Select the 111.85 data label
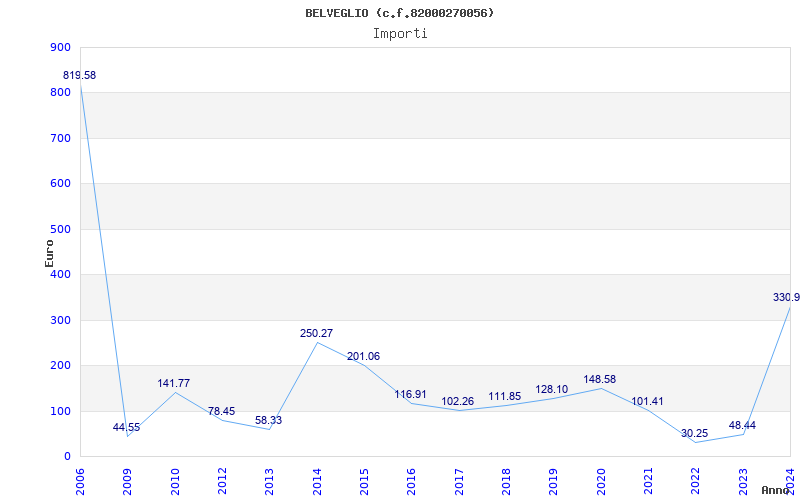The image size is (800, 500). tap(505, 396)
